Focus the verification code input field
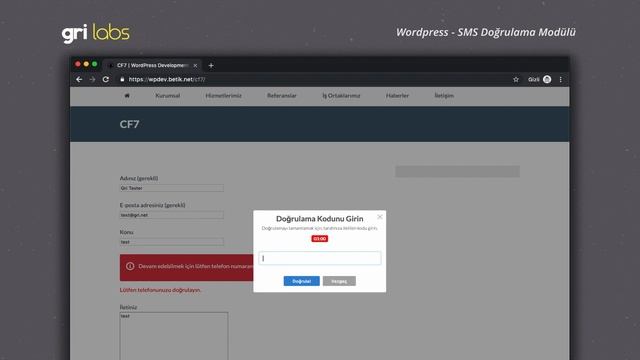 pyautogui.click(x=320, y=258)
